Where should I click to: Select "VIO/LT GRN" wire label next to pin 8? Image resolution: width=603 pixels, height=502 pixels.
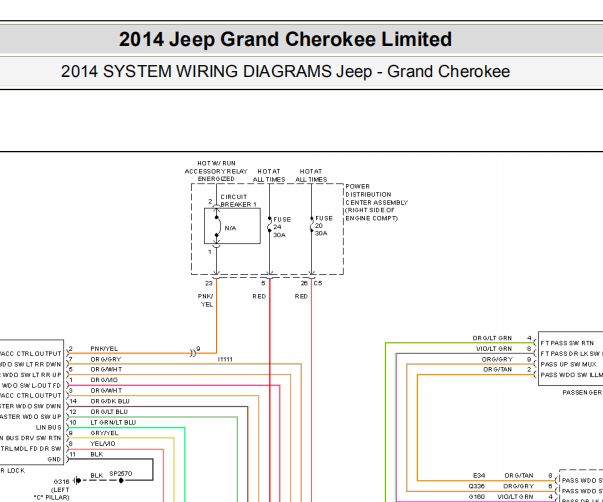(x=494, y=349)
